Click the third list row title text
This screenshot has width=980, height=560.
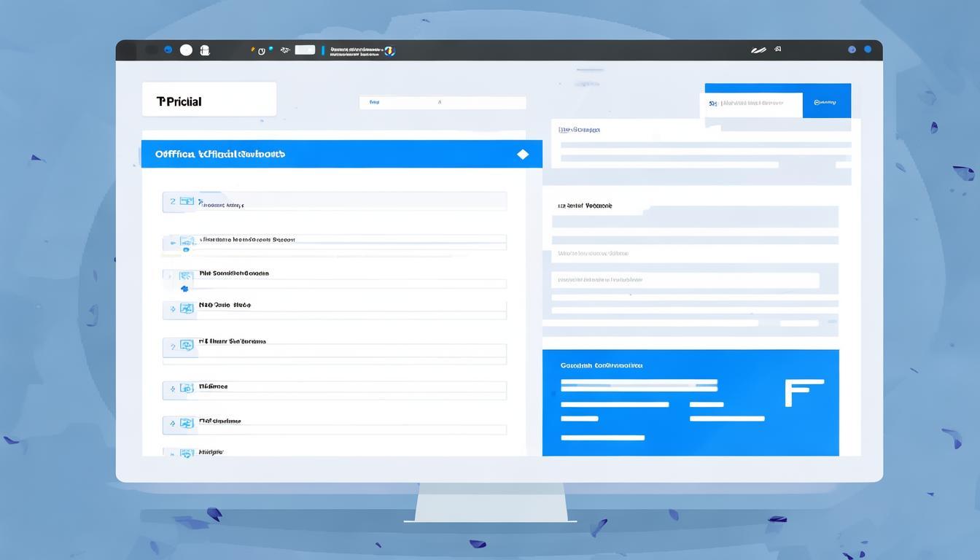(234, 273)
